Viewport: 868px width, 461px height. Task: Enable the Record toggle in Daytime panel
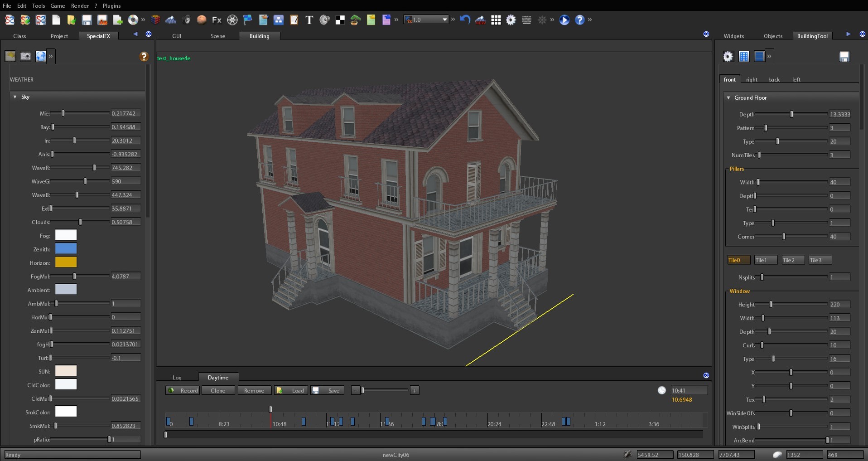(182, 390)
